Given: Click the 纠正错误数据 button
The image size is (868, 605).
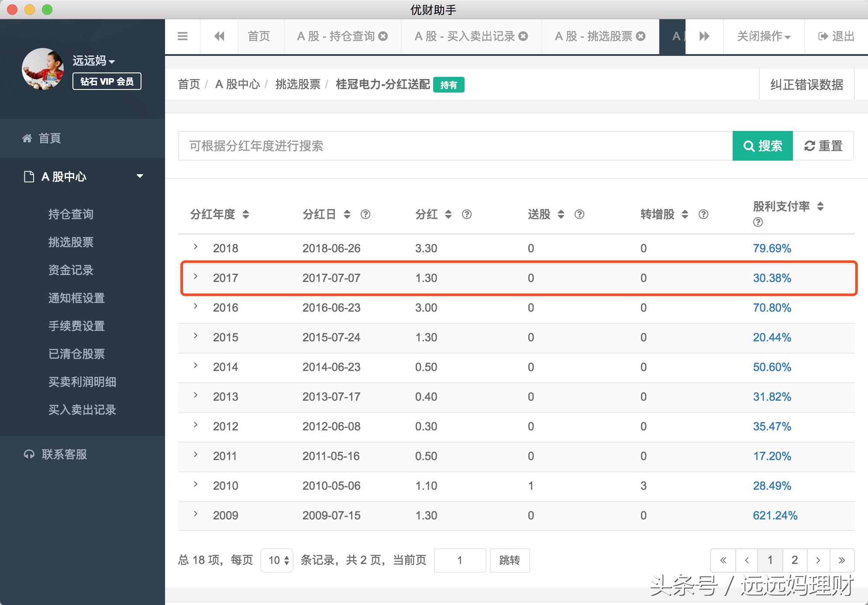Looking at the screenshot, I should [x=807, y=84].
